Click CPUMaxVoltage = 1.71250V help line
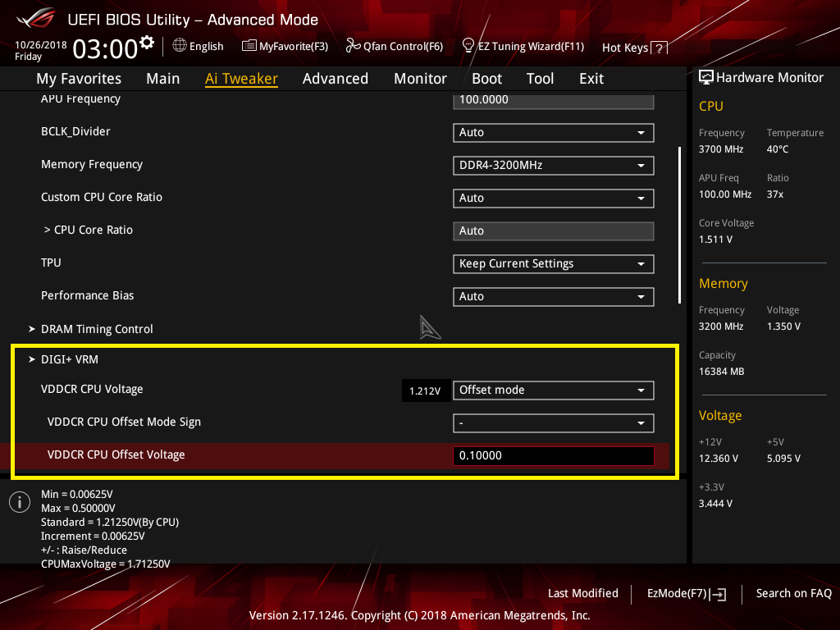The image size is (840, 630). coord(106,564)
